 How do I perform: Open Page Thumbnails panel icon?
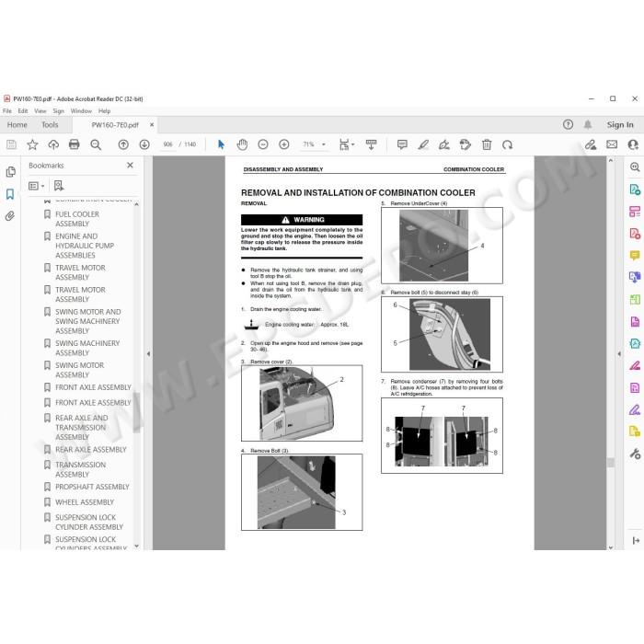click(10, 172)
